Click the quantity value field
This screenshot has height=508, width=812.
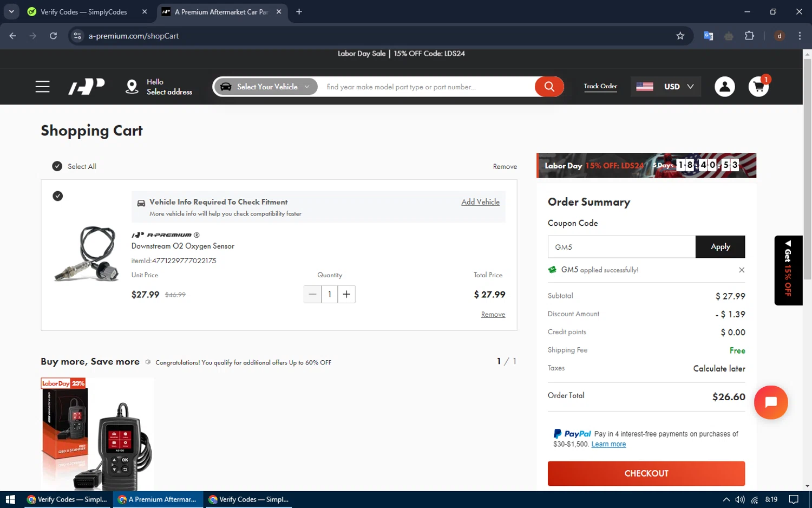[x=329, y=294]
